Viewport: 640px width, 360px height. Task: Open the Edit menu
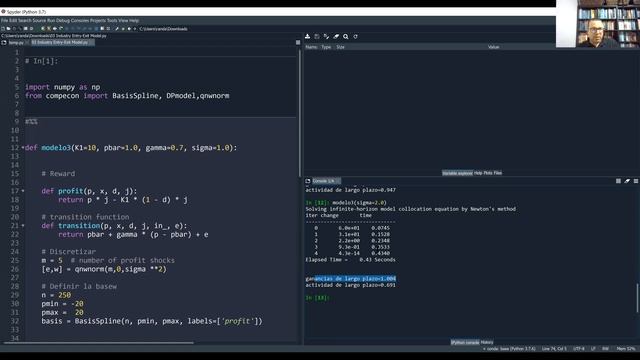(x=13, y=20)
